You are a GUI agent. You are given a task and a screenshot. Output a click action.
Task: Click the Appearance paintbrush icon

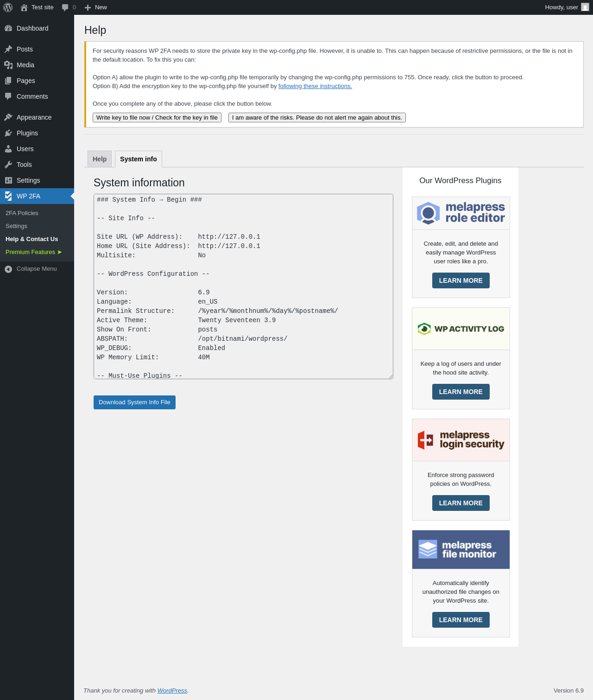coord(8,117)
